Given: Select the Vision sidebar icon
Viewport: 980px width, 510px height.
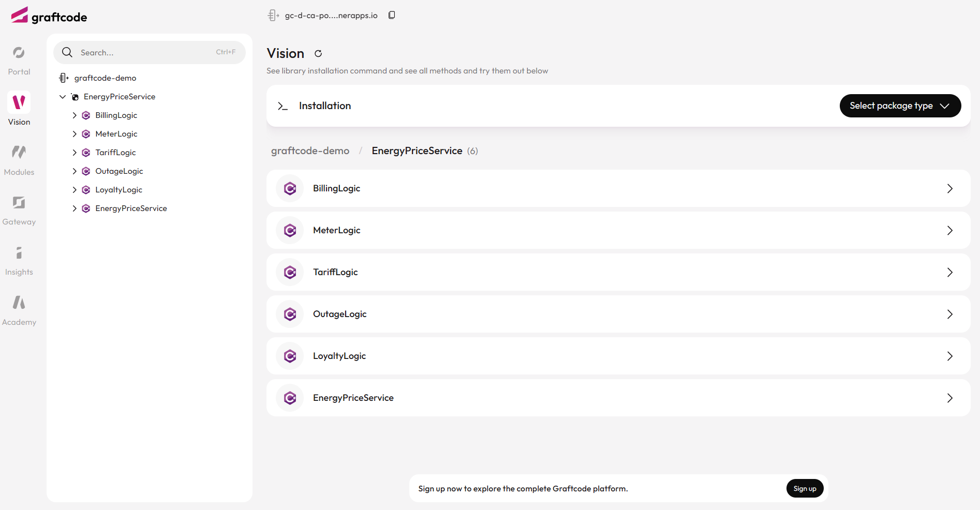Looking at the screenshot, I should point(19,102).
